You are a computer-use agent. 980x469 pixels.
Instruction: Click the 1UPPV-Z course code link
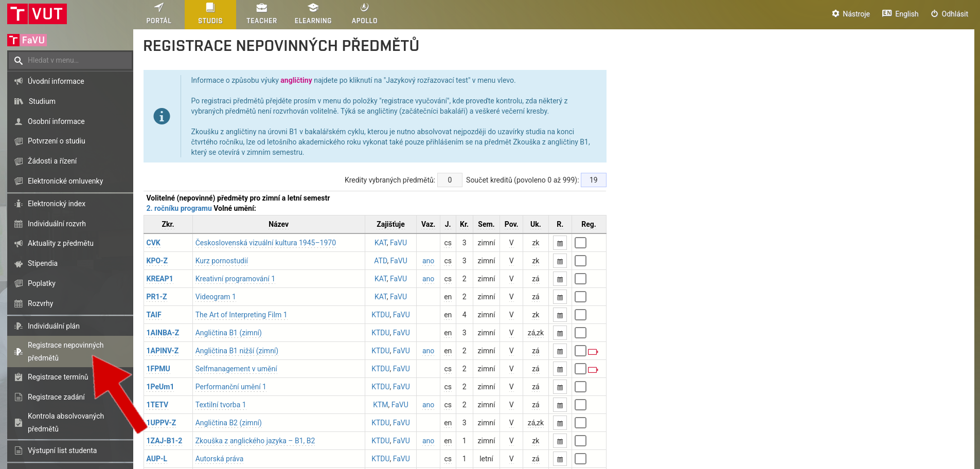tap(161, 423)
